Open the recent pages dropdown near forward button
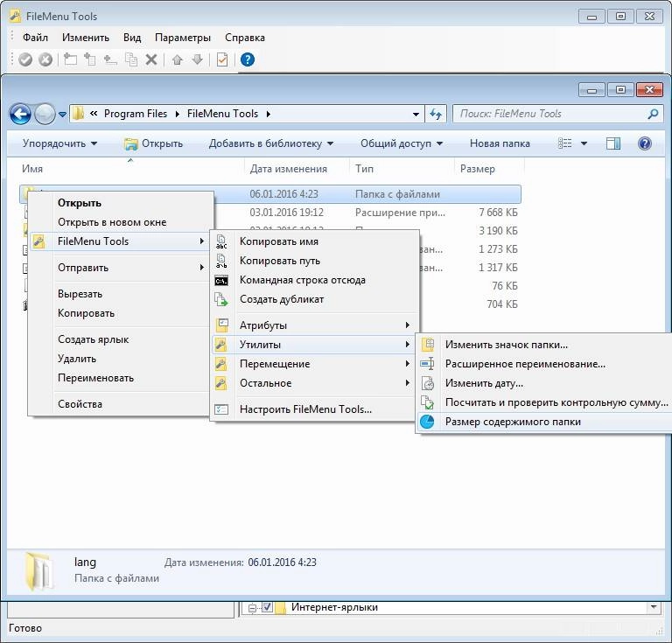This screenshot has height=643, width=672. click(63, 115)
